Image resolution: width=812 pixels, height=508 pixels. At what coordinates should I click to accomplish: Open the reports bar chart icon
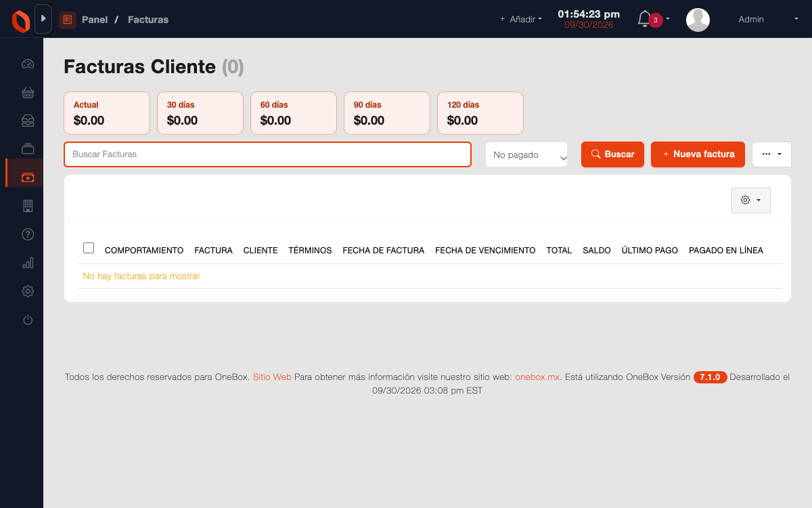point(28,263)
